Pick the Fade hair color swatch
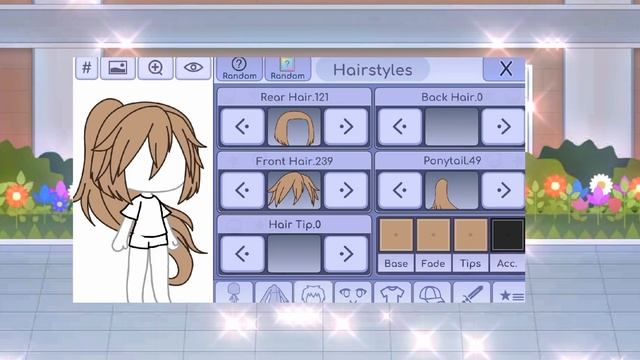 tap(433, 235)
